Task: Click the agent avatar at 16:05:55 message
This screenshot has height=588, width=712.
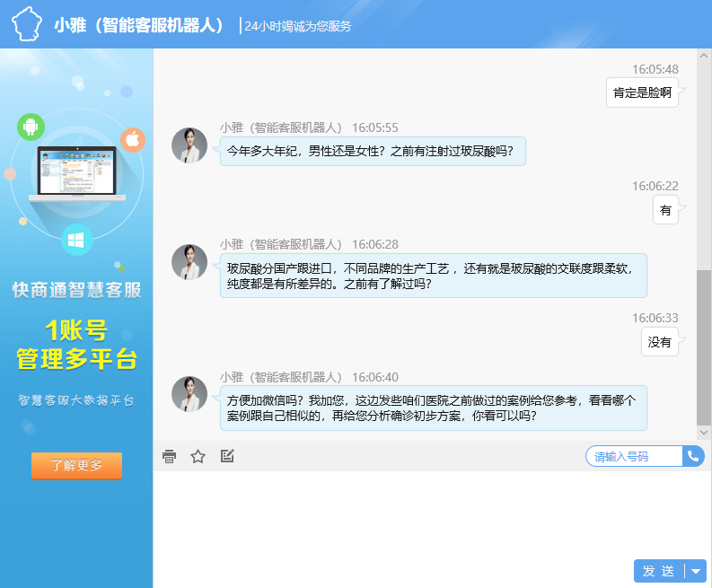Action: coord(189,145)
